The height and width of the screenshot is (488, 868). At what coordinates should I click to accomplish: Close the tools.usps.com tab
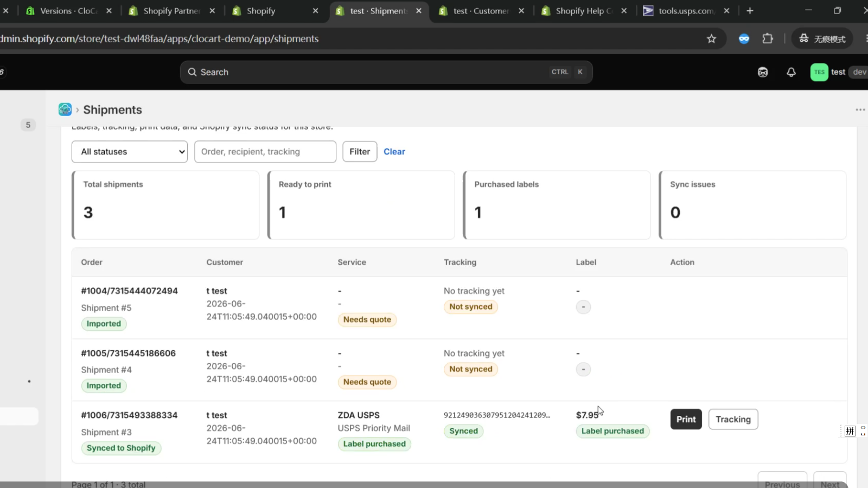tap(726, 11)
